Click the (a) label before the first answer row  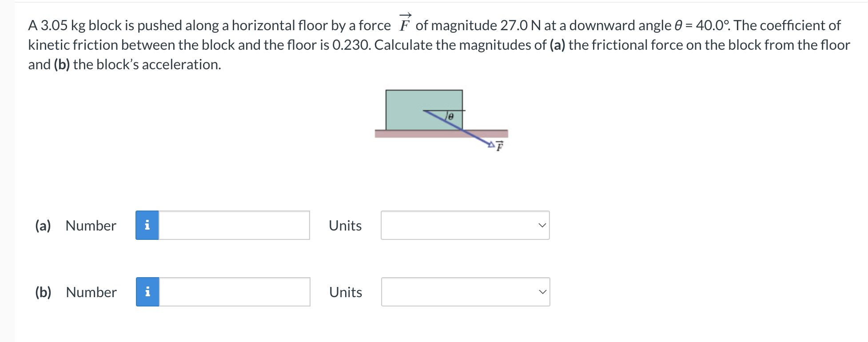tap(42, 226)
